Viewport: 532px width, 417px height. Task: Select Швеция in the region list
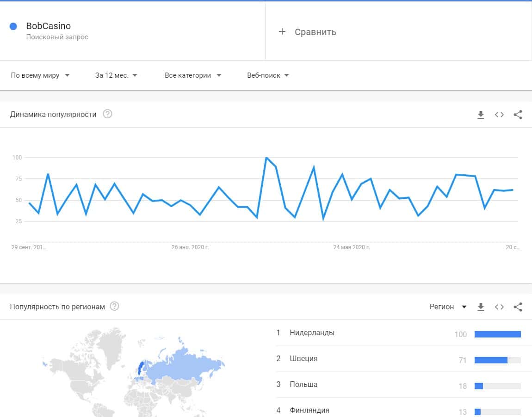point(303,358)
